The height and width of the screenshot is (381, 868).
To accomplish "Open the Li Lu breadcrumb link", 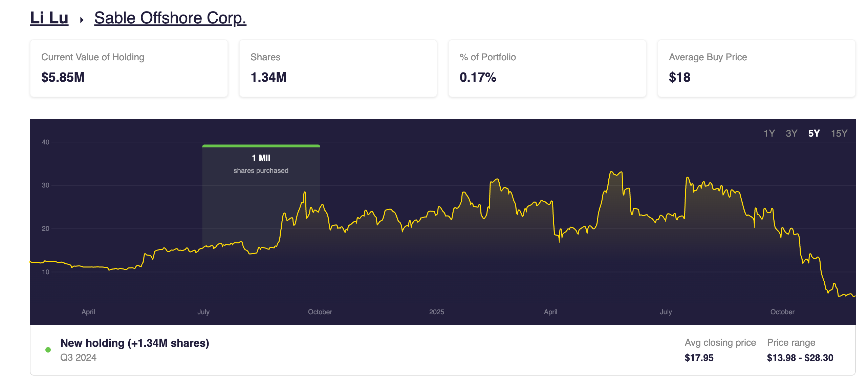I will coord(49,18).
